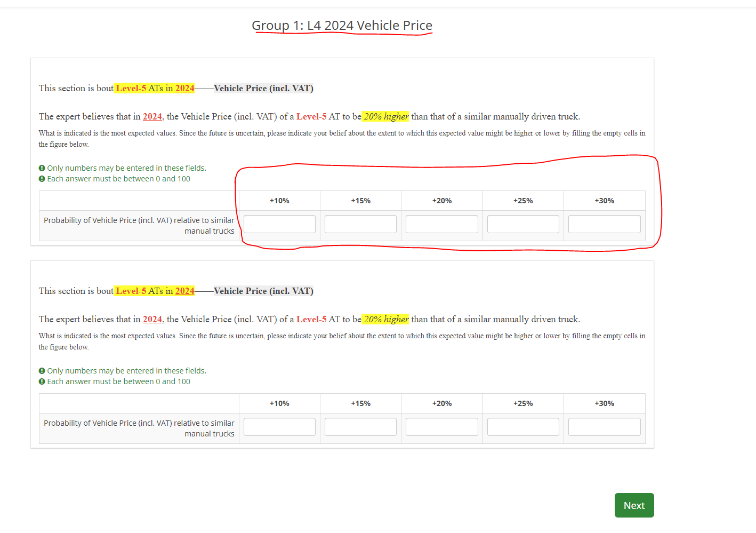Click the +15% input field in first section

pos(360,224)
